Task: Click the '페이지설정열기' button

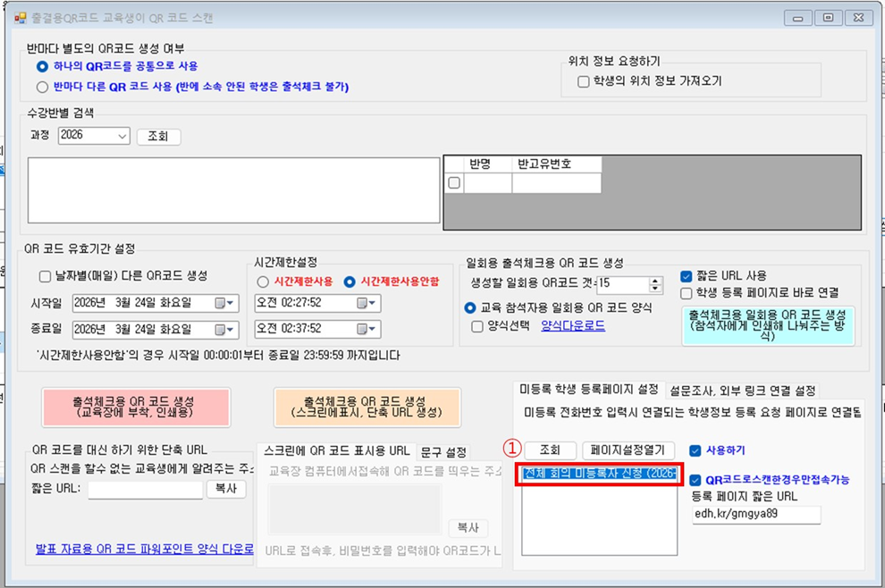Action: (x=629, y=450)
